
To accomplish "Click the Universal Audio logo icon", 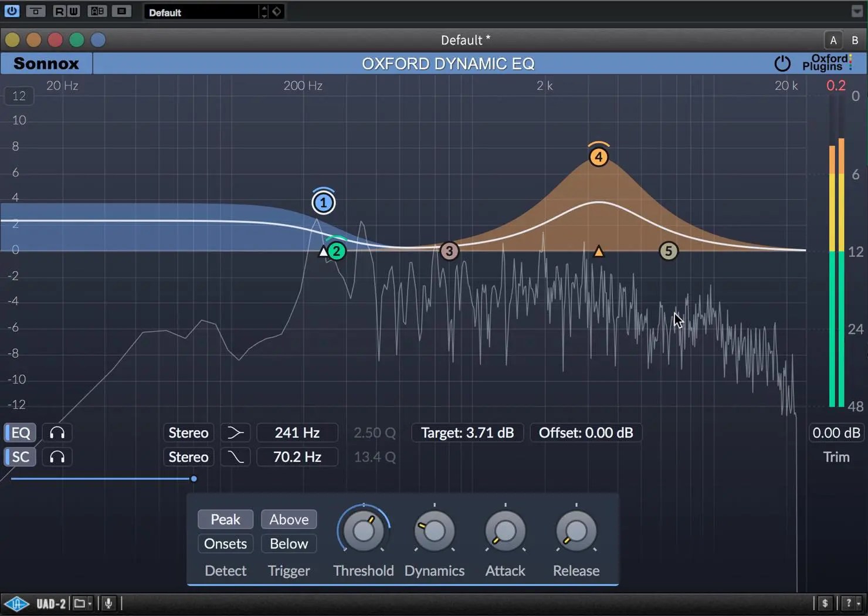I will point(16,604).
